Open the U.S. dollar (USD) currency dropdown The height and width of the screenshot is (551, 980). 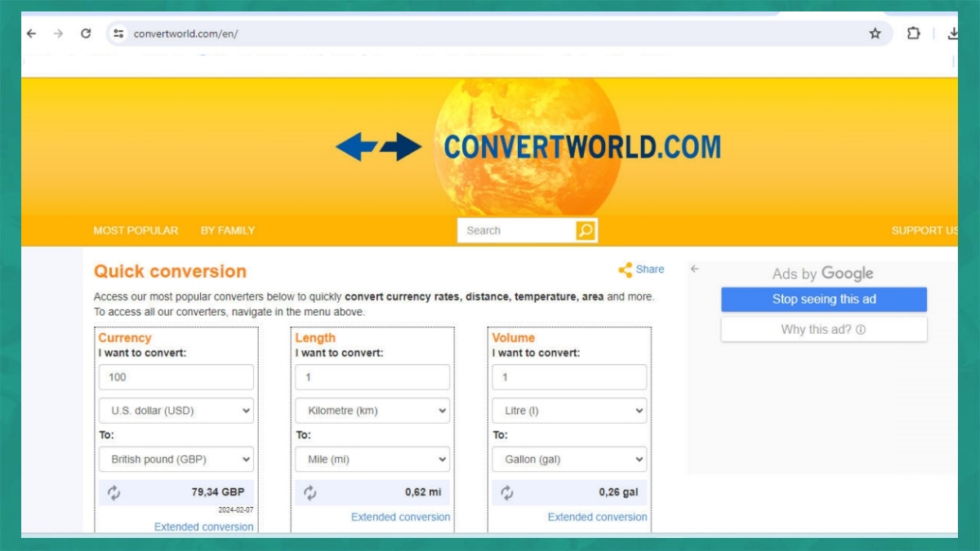[x=175, y=411]
